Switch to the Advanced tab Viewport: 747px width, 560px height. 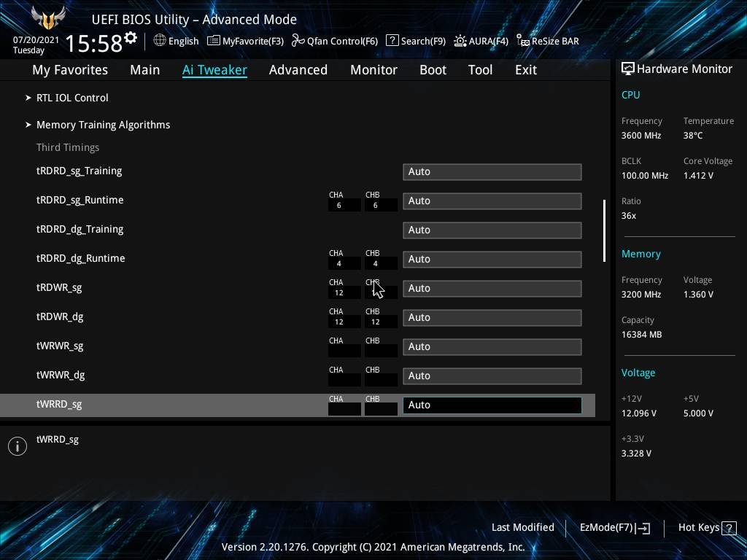click(298, 70)
